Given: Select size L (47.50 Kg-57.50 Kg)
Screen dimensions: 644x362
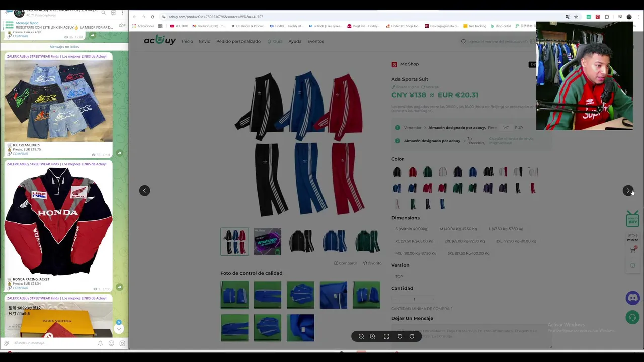Looking at the screenshot, I should point(506,229).
